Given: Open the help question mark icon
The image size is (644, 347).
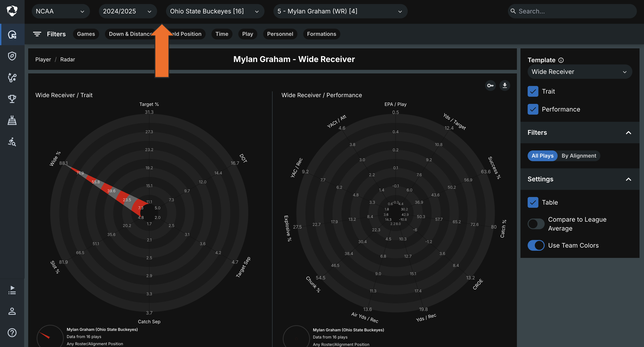Looking at the screenshot, I should [12, 333].
